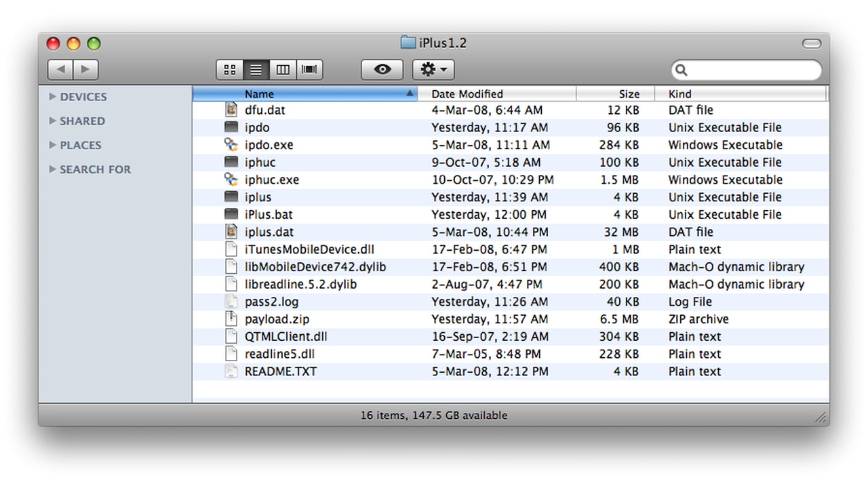Viewport: 868px width, 488px height.
Task: Select the dfu.dat file icon
Action: (x=232, y=110)
